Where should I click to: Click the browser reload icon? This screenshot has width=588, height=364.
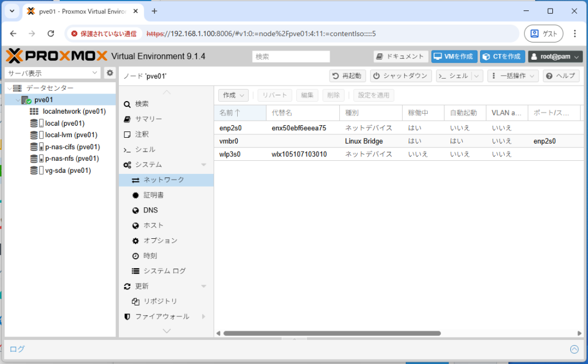coord(51,34)
